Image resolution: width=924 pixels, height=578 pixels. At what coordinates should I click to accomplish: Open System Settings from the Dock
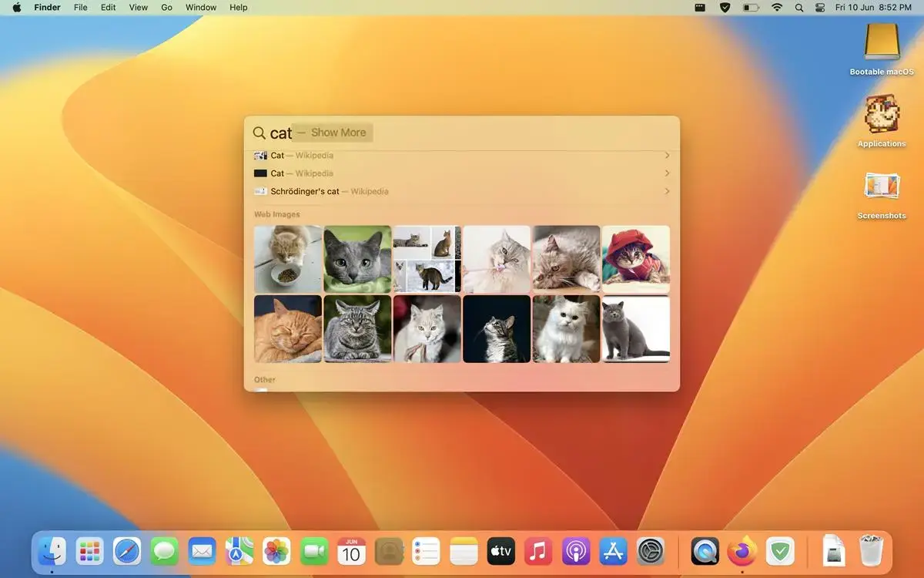coord(649,551)
